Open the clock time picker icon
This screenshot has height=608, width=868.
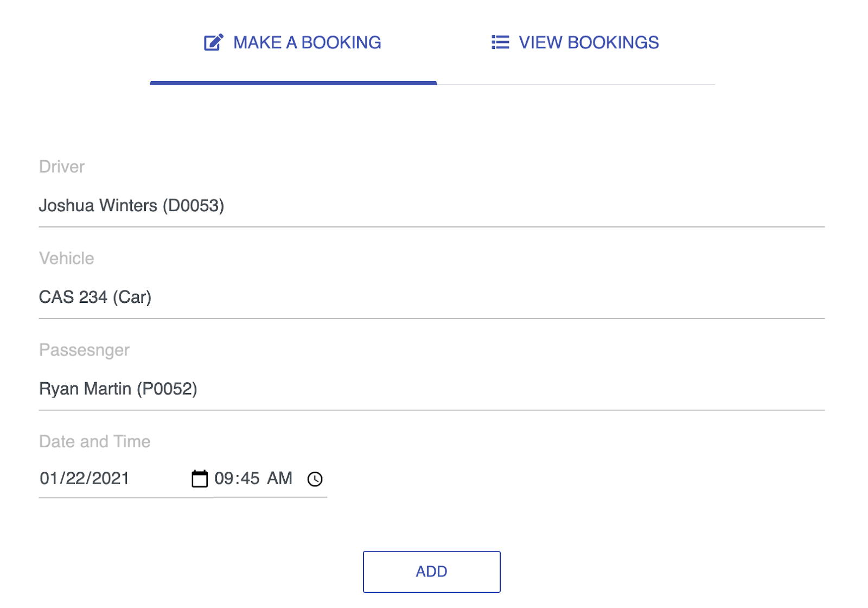click(315, 479)
